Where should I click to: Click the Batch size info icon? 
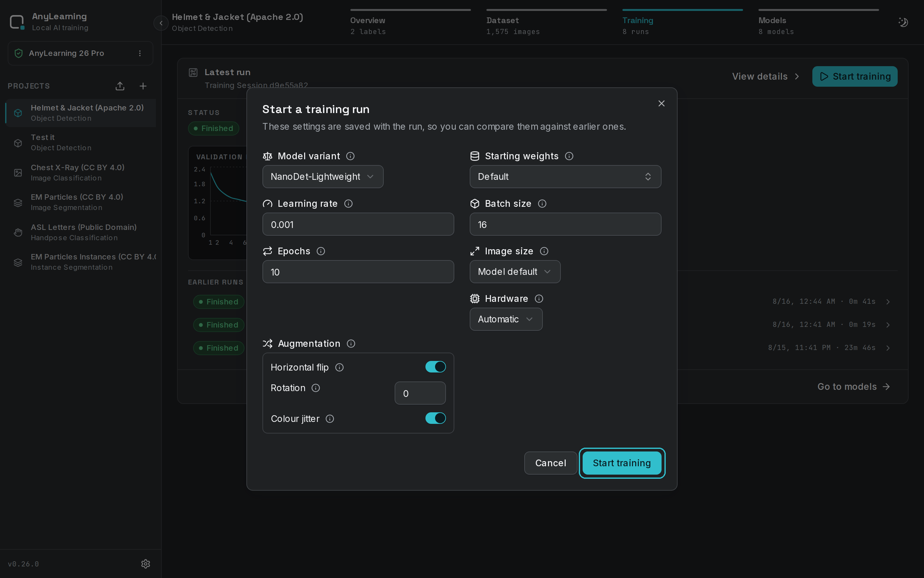pos(542,204)
